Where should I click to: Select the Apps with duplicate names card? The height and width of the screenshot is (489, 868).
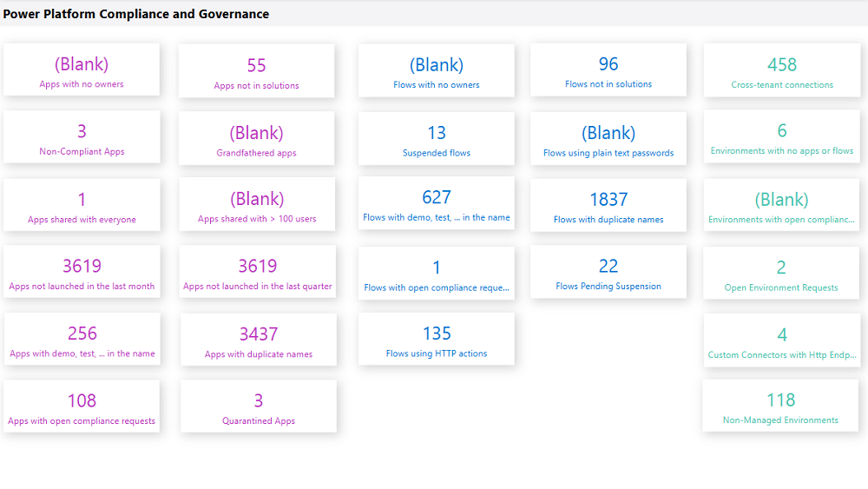[259, 340]
